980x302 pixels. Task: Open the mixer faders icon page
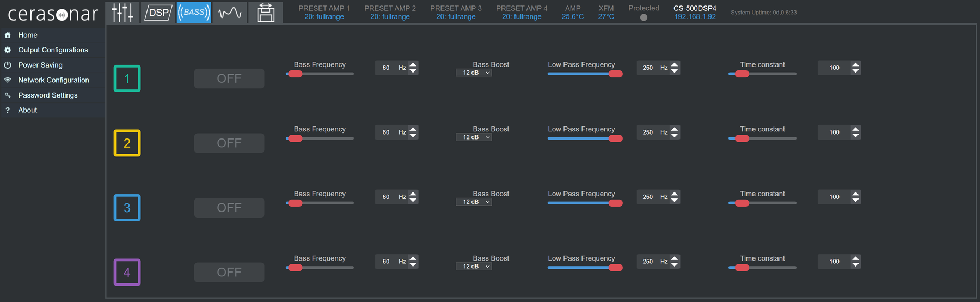[x=122, y=13]
